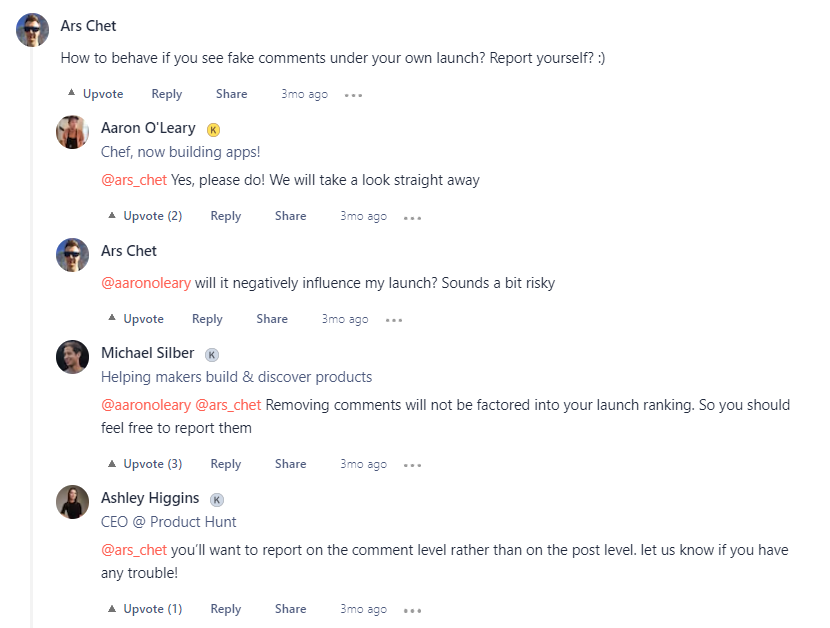Upvote Aaron O'Leary's reply
Image resolution: width=830 pixels, height=628 pixels.
pyautogui.click(x=144, y=215)
